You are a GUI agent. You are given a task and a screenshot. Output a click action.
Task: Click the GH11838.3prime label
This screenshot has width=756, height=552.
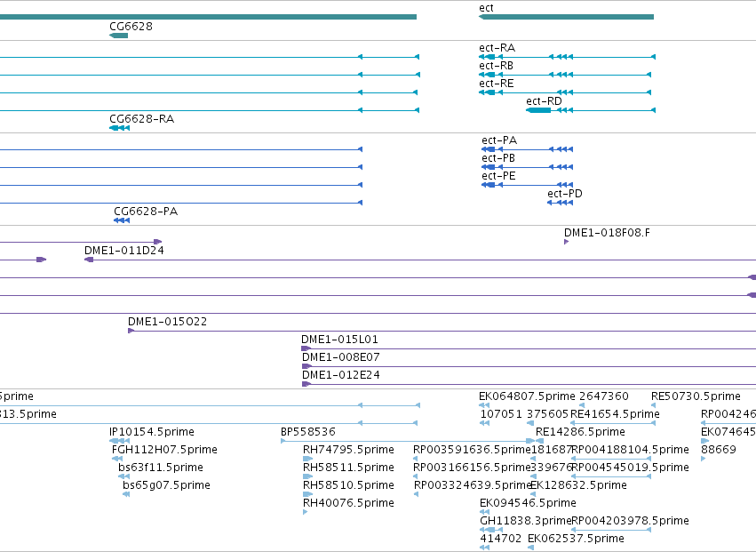coord(526,521)
